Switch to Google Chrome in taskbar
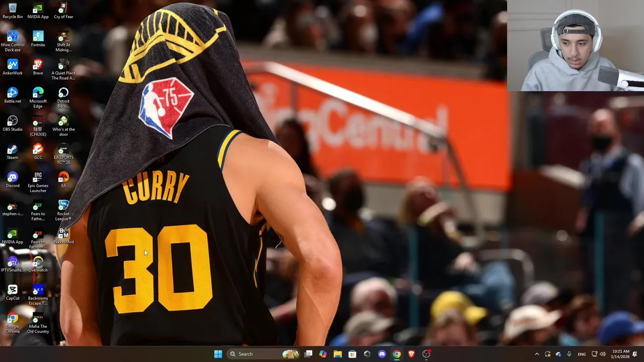Image resolution: width=644 pixels, height=362 pixels. pyautogui.click(x=397, y=354)
